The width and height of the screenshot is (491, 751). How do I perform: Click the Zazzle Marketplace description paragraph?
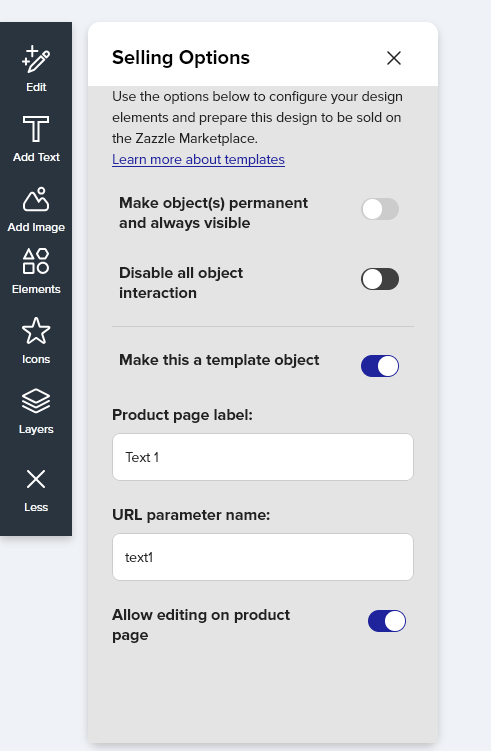pyautogui.click(x=257, y=117)
